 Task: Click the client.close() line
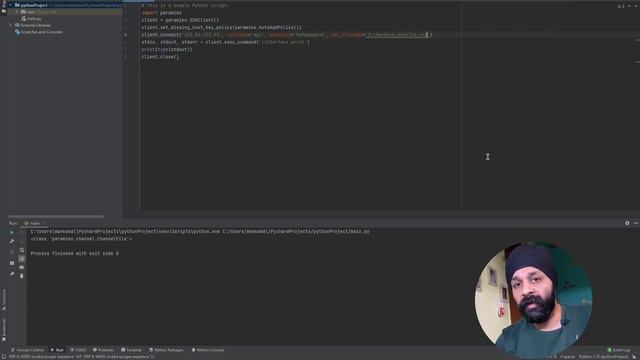[160, 57]
